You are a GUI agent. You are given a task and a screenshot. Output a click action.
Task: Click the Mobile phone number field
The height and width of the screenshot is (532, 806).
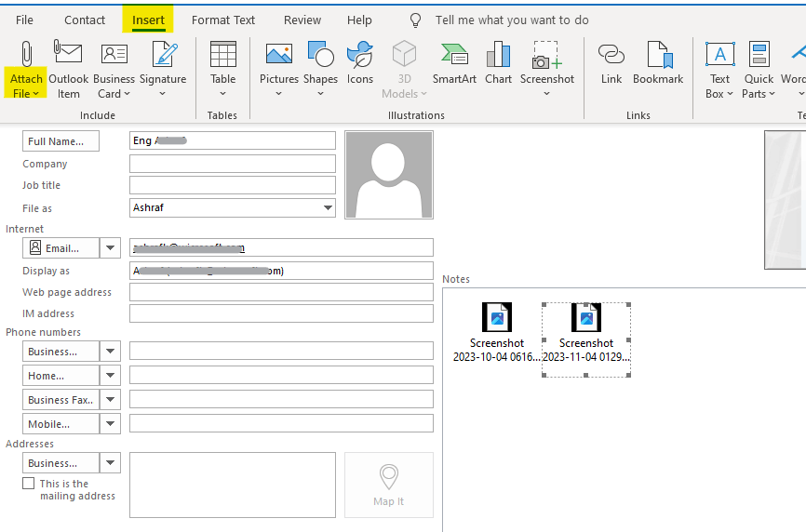click(x=281, y=423)
